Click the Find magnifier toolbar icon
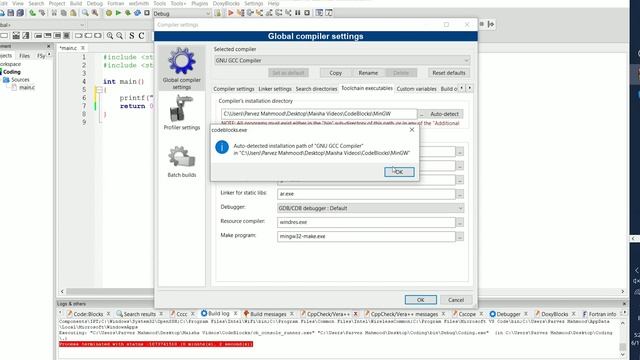The image size is (640, 360). click(x=85, y=13)
